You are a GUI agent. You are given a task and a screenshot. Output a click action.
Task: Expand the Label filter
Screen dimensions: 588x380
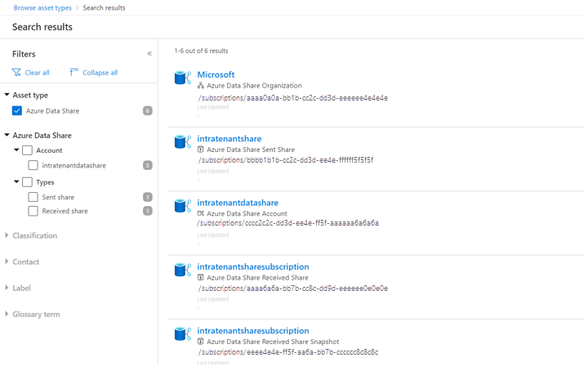point(7,288)
